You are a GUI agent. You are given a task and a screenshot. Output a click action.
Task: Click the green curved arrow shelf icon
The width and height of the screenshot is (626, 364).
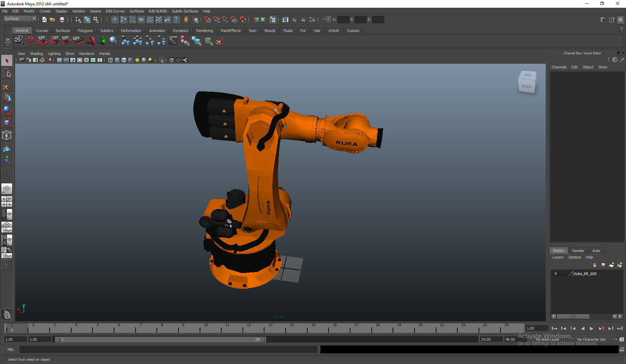coord(102,41)
